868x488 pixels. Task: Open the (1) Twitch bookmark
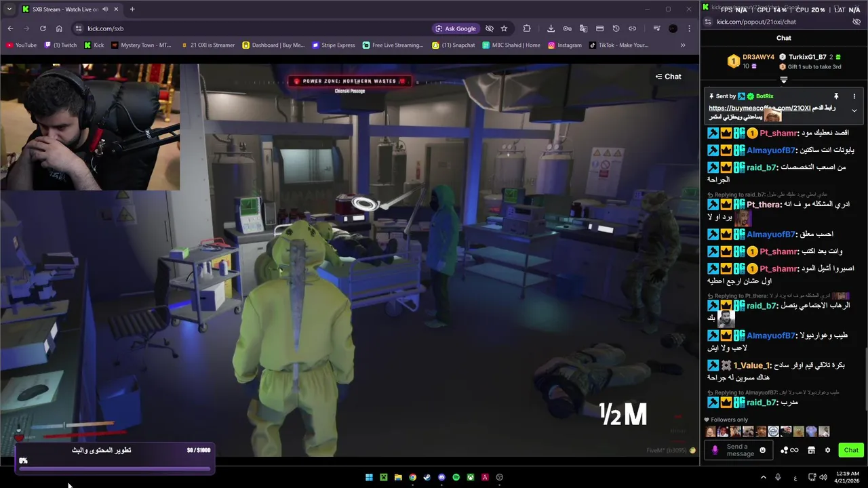(x=60, y=45)
